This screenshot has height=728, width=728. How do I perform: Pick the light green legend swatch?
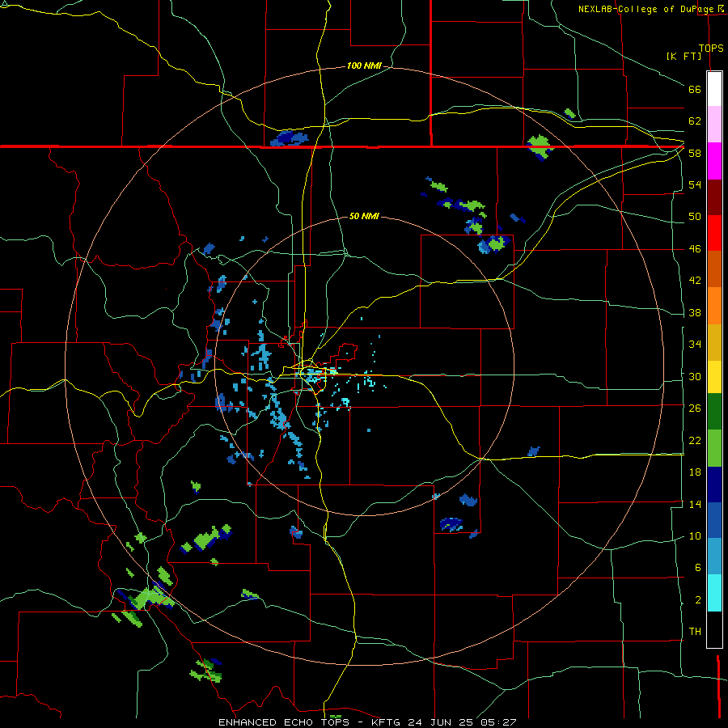pos(714,448)
